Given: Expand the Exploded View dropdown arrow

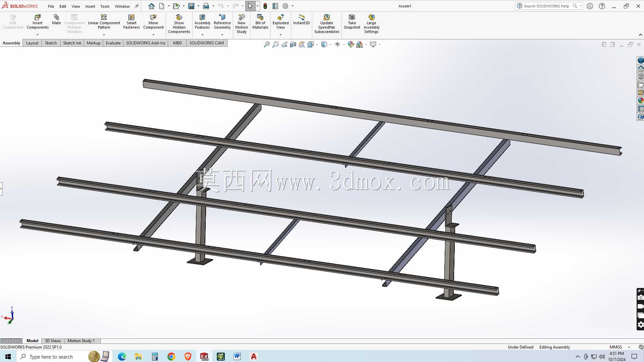Looking at the screenshot, I should pyautogui.click(x=280, y=35).
